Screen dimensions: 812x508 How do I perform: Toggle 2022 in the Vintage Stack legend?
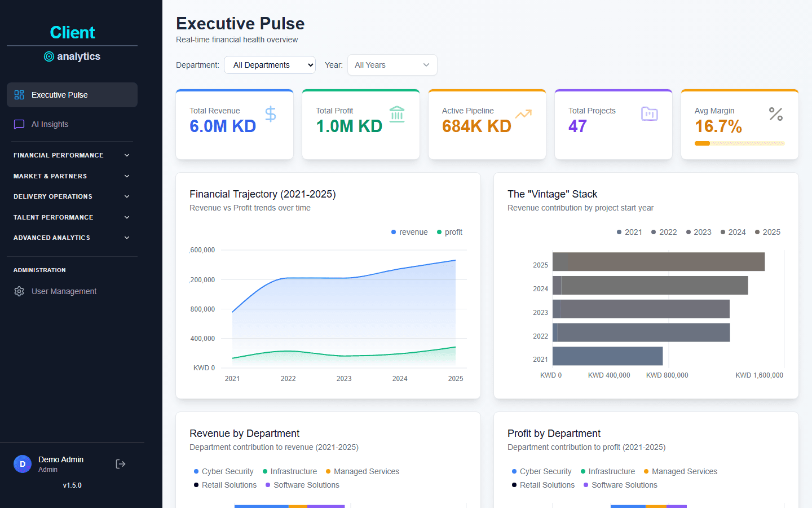(x=664, y=232)
